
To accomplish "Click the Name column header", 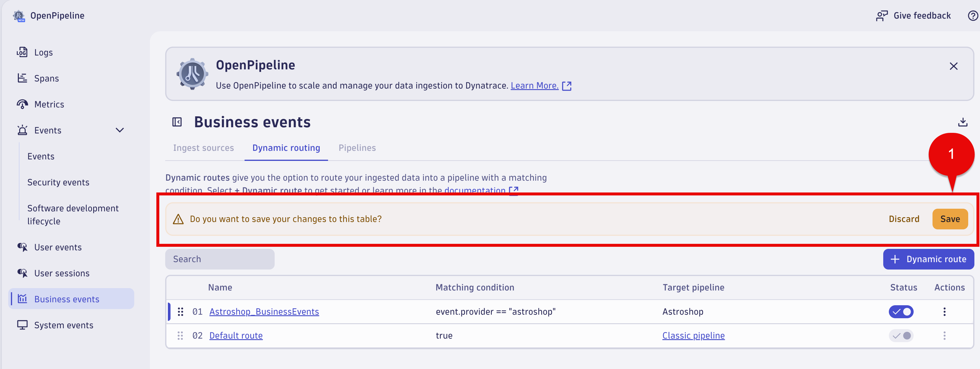I will (x=220, y=287).
